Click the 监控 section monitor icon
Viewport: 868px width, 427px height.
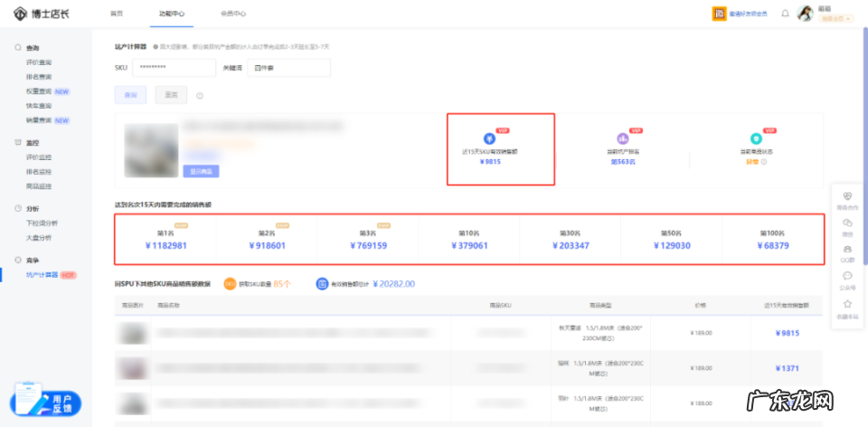[18, 143]
